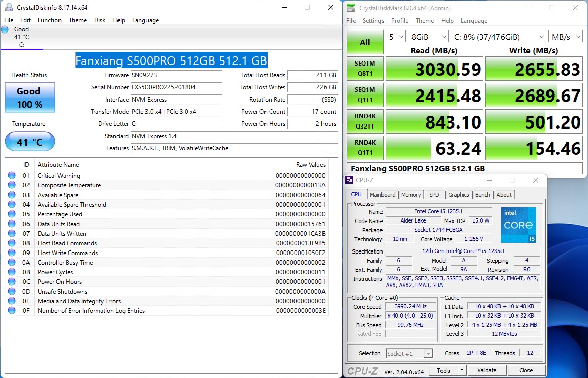Viewport: 588px width, 378px height.
Task: Click the status orb beside Power Cycles
Action: [12, 272]
